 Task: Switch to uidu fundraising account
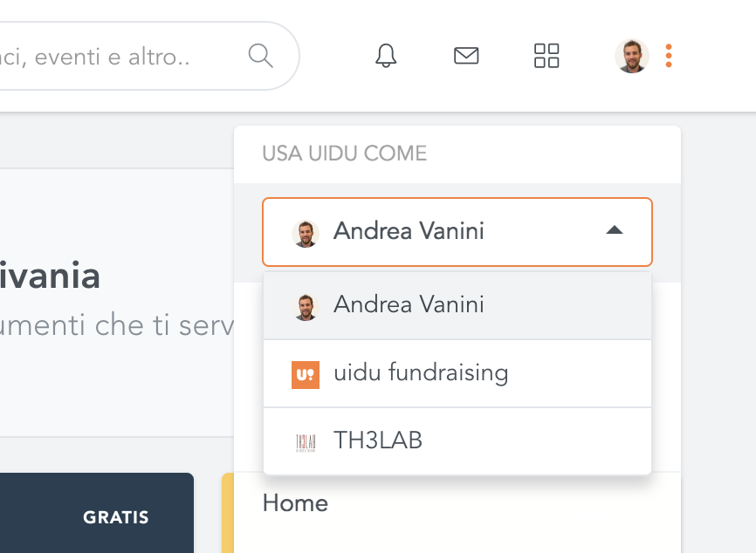pyautogui.click(x=457, y=374)
